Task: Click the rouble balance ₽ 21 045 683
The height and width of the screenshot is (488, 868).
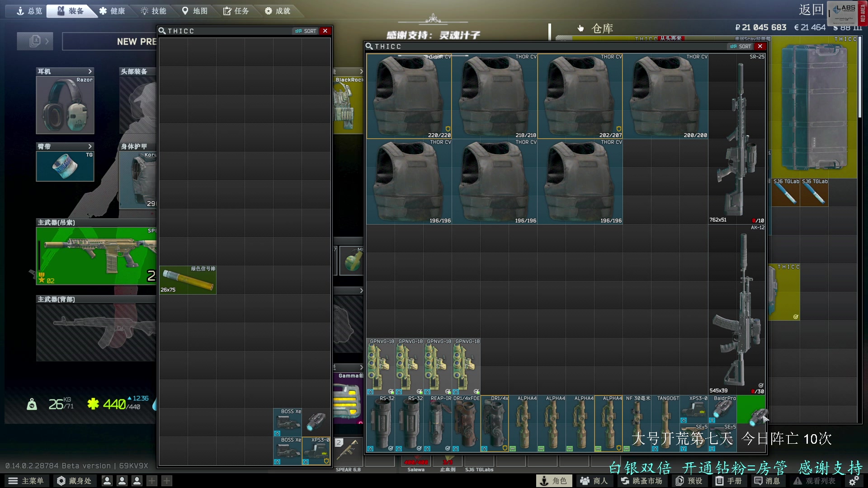Action: [x=761, y=28]
